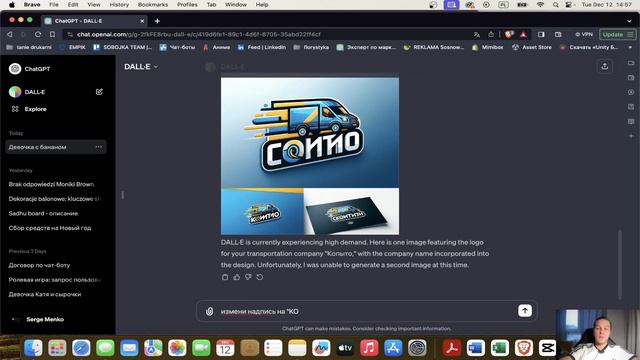Open the Edit menu
Viewport: 640px width, 360px height.
pyautogui.click(x=73, y=4)
